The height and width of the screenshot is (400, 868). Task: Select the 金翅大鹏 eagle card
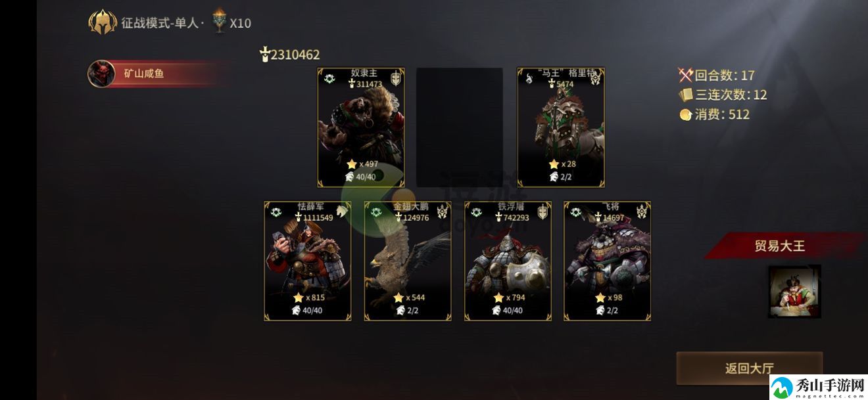click(408, 261)
